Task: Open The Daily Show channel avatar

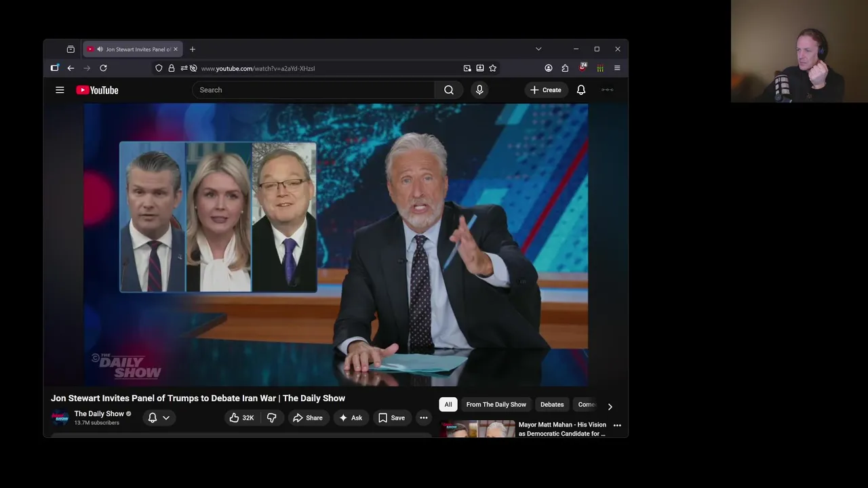Action: coord(60,418)
